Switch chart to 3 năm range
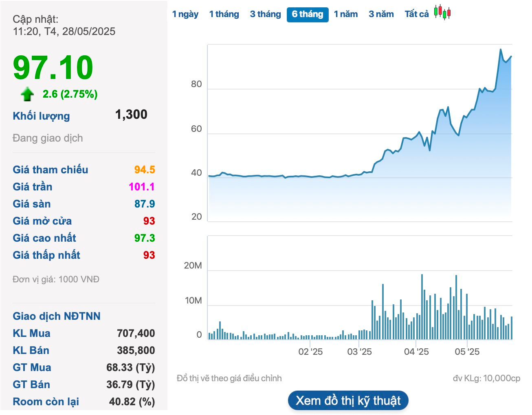Screen dimensions: 532x415 [x=381, y=14]
